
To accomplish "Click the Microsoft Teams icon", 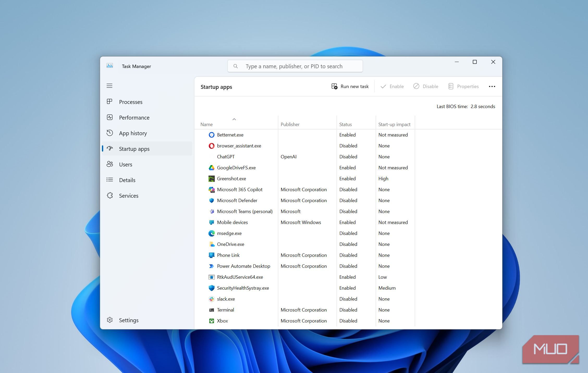I will tap(212, 212).
